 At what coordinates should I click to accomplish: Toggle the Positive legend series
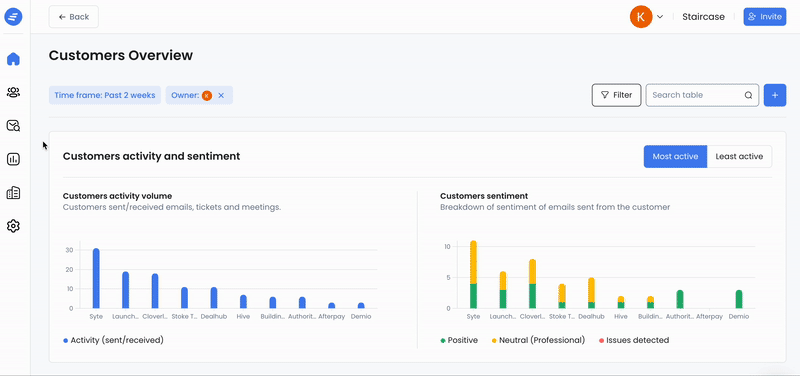point(459,340)
